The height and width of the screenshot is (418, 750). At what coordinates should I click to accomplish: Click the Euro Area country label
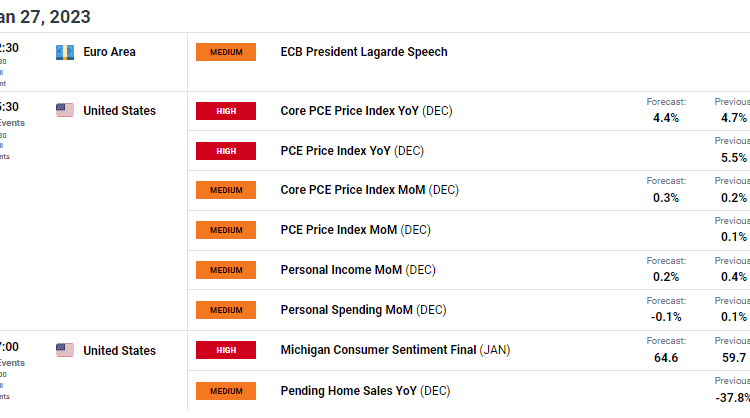110,52
